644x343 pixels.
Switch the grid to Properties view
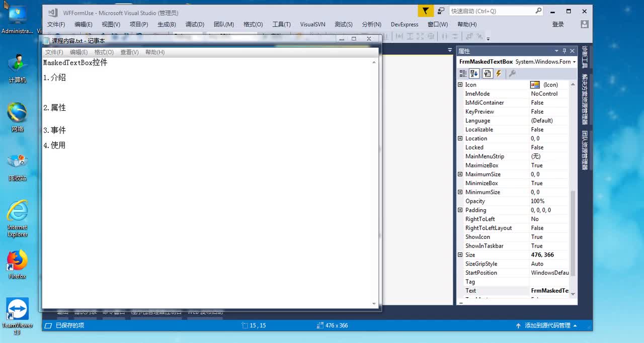488,73
